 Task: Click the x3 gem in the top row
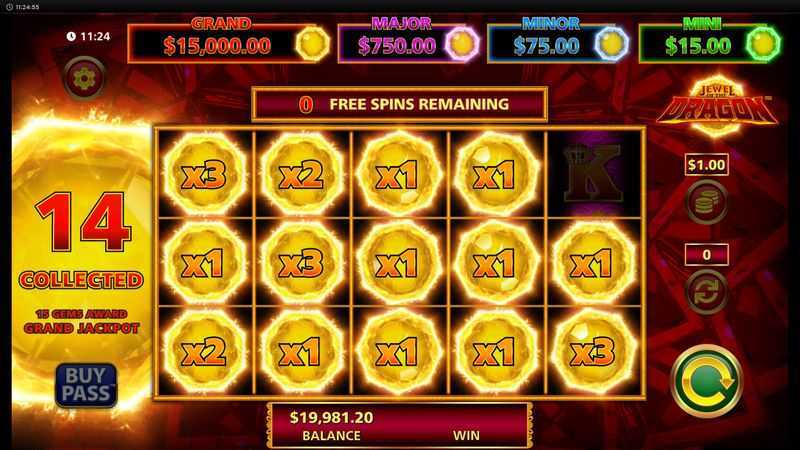[204, 173]
